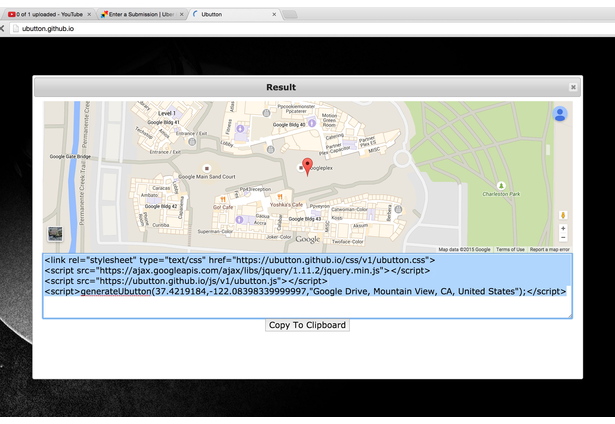
Task: Click the ubutton.github.io address bar
Action: pyautogui.click(x=314, y=29)
